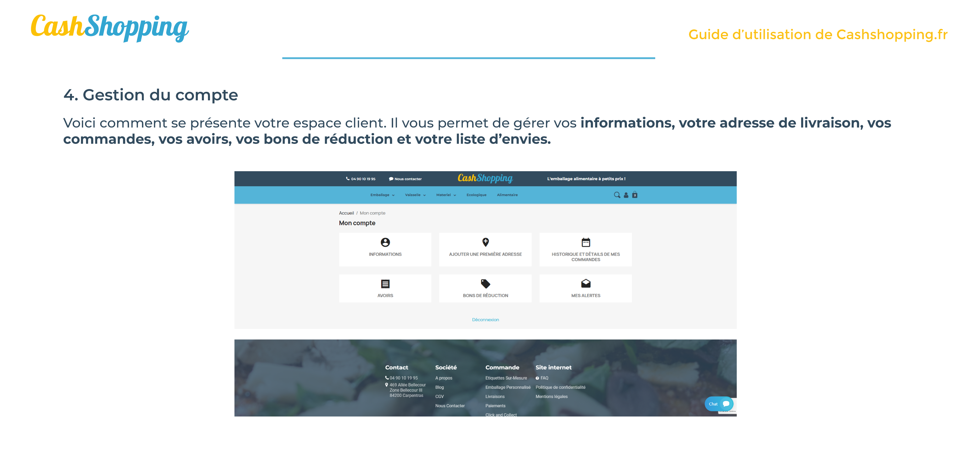980x451 pixels.
Task: Click the Mes alertes envelope icon
Action: (586, 283)
